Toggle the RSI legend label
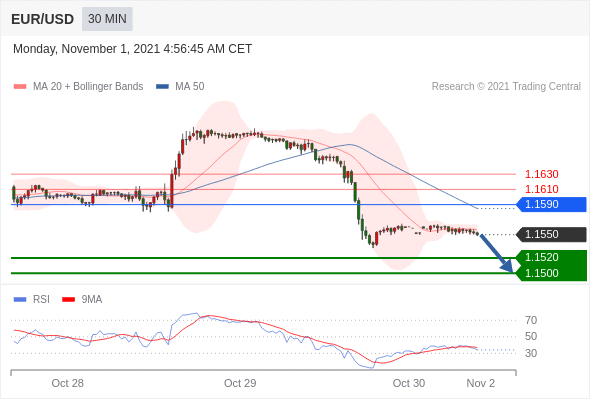The width and height of the screenshot is (590, 400). click(41, 300)
